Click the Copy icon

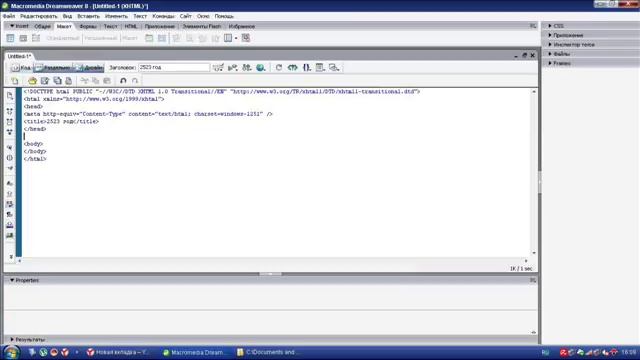96,81
